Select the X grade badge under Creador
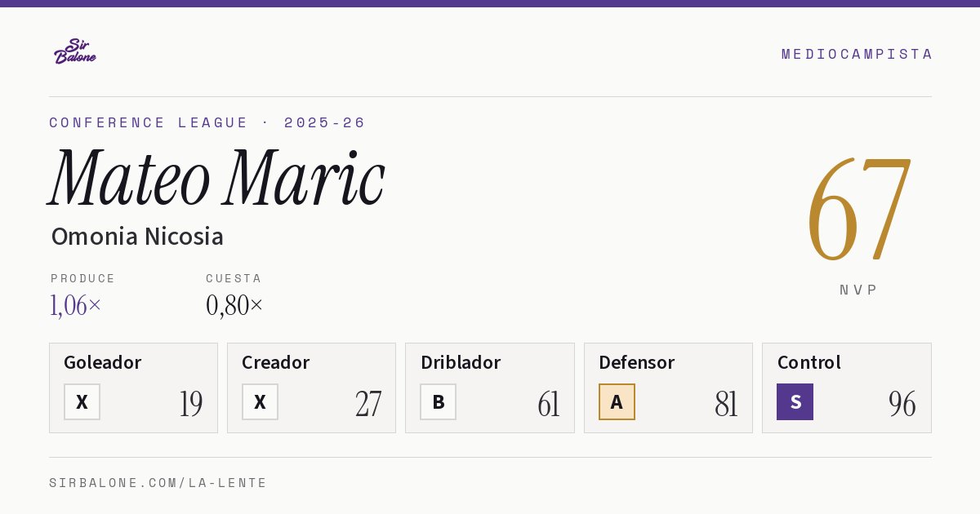 click(x=260, y=401)
